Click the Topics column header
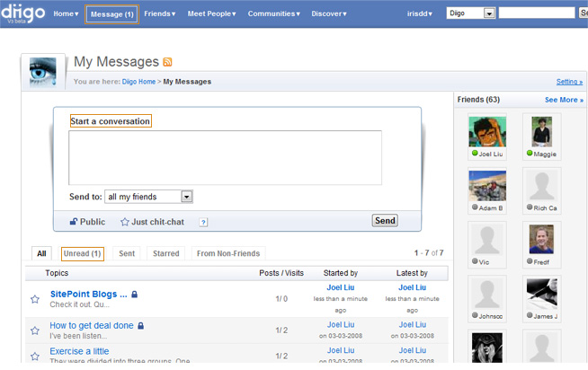588x370 pixels. [57, 273]
